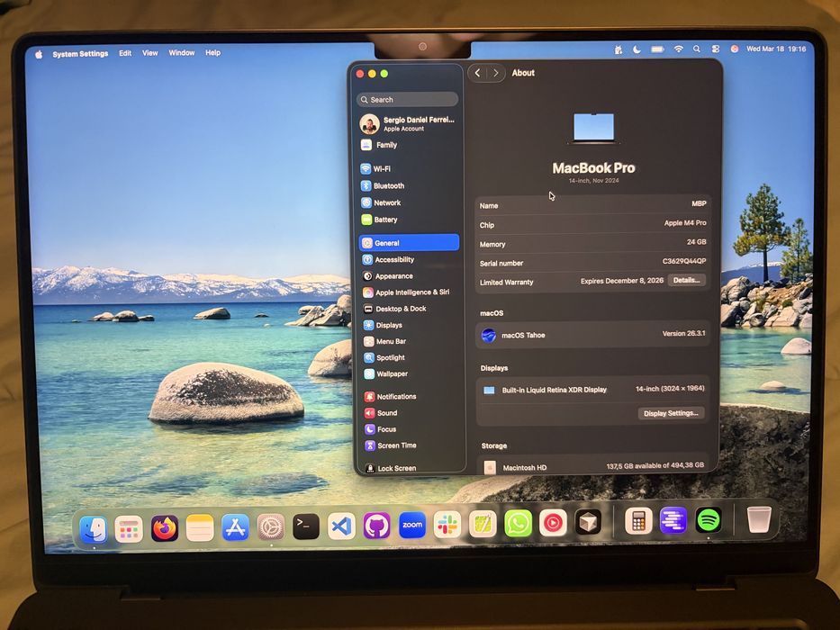Click the settings Search field

[x=408, y=100]
